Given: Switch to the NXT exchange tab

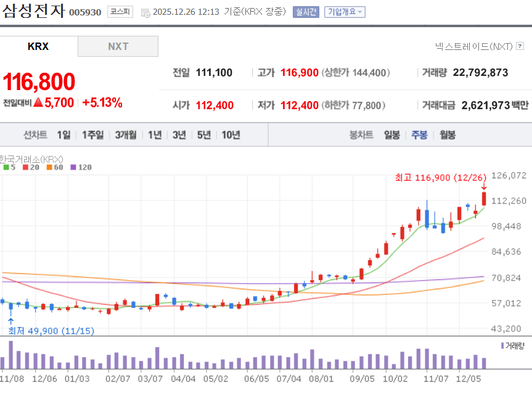Looking at the screenshot, I should [118, 46].
